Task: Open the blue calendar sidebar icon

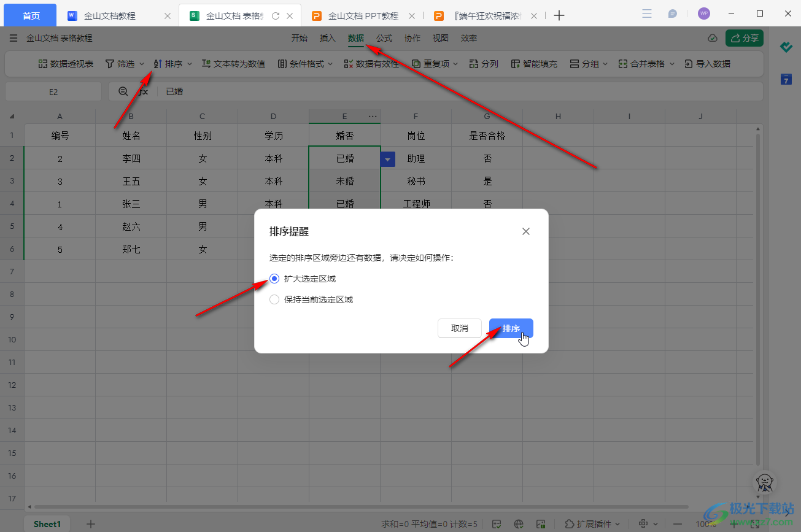Action: coord(786,79)
